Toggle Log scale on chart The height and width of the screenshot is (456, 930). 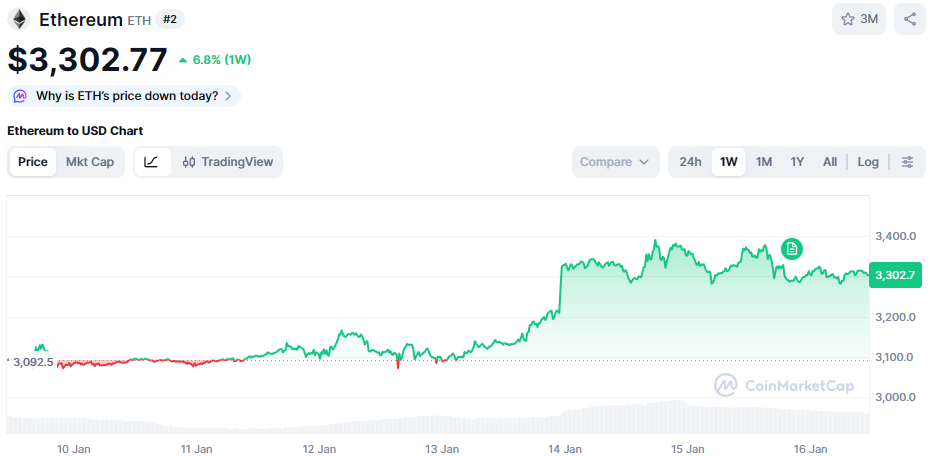[x=868, y=162]
